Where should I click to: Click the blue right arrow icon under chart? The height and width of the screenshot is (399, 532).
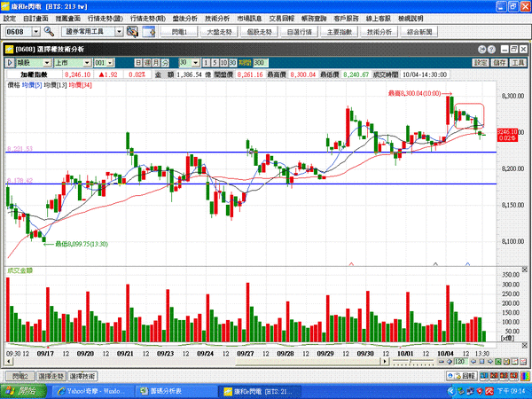tap(490, 362)
